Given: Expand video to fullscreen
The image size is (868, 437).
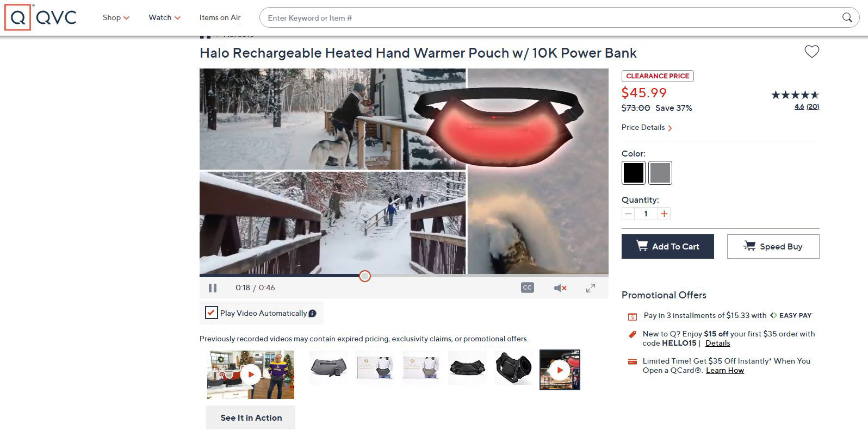Looking at the screenshot, I should pyautogui.click(x=591, y=288).
